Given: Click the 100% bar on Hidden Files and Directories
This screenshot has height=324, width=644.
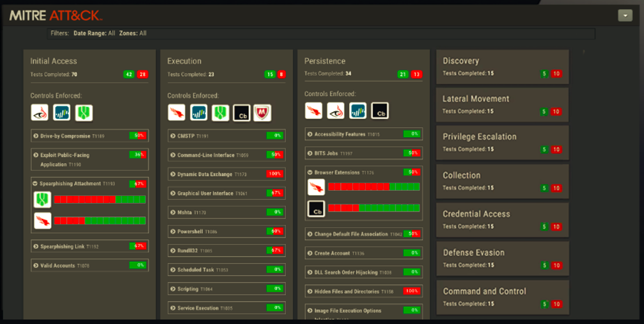Looking at the screenshot, I should (412, 291).
